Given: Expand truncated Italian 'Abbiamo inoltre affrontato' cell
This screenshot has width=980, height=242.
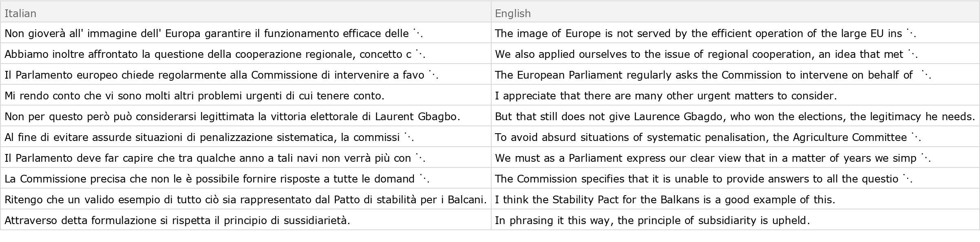Looking at the screenshot, I should [420, 54].
